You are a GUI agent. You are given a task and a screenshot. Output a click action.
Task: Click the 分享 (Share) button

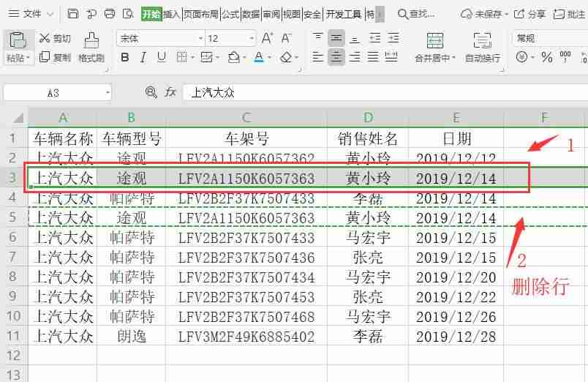click(x=529, y=14)
